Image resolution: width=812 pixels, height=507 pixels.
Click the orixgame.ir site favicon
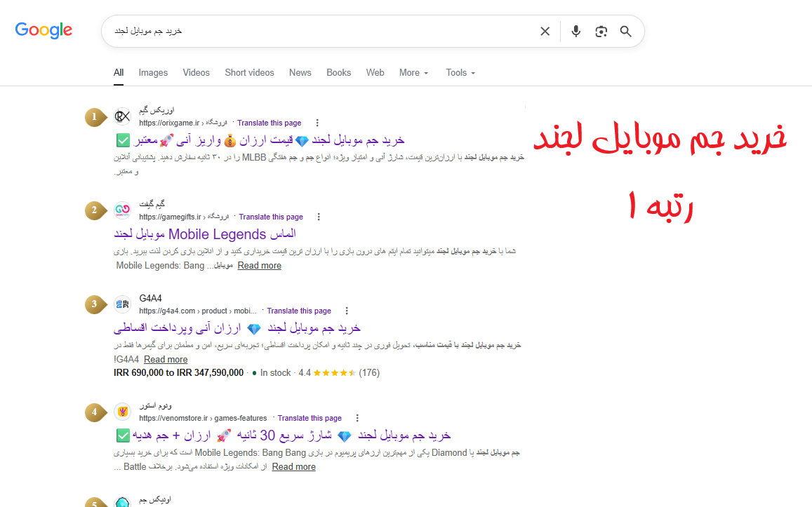122,116
